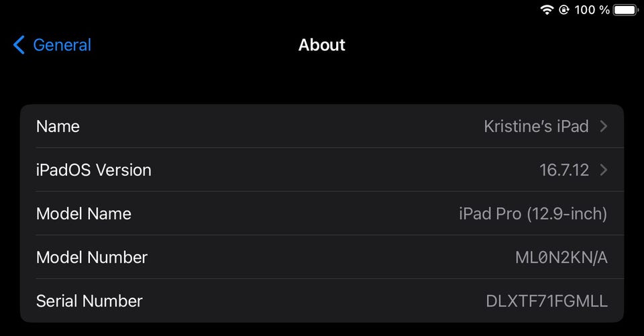Tap the iPad Pro (12.9-inch) value
644x336 pixels.
pos(533,214)
